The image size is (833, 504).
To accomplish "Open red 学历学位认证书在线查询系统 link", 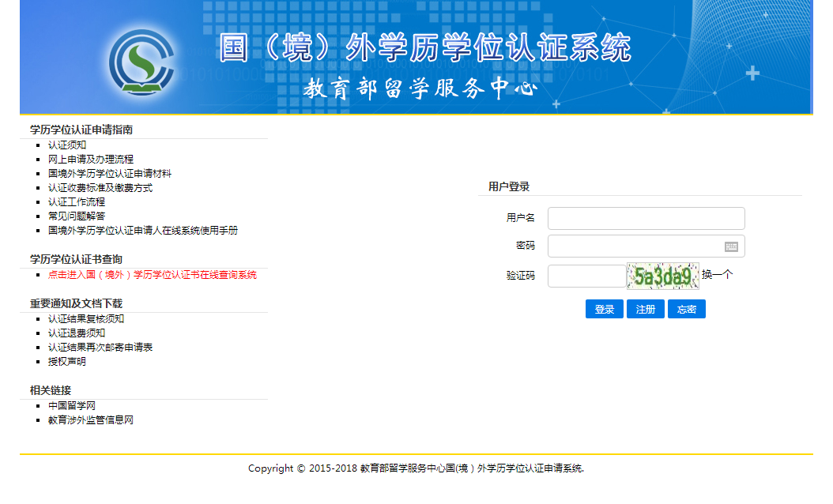I will coord(153,275).
